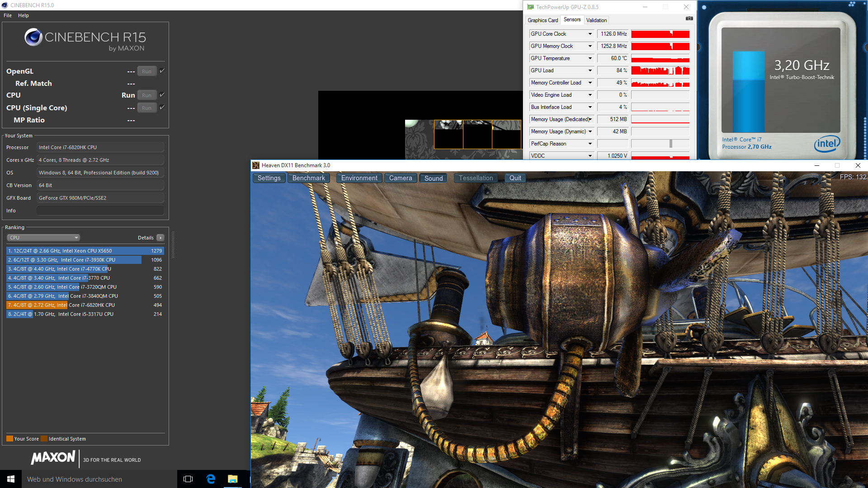This screenshot has height=488, width=868.
Task: Select ranking row Intel Core i7-3770
Action: point(85,278)
